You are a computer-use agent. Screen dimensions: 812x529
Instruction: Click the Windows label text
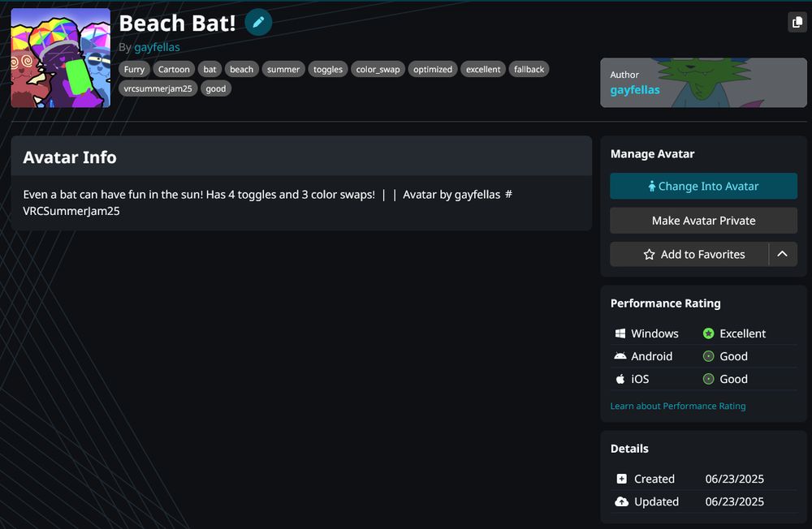[x=654, y=333]
